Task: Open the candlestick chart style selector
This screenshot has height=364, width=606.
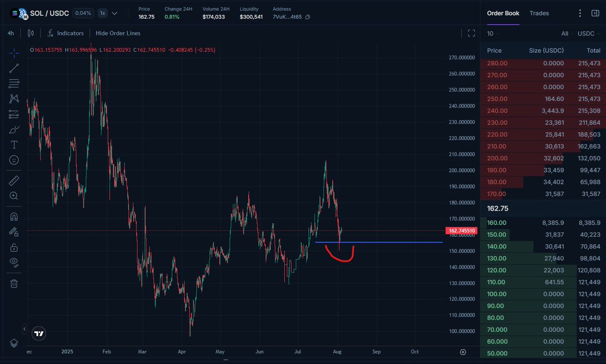Action: (31, 33)
